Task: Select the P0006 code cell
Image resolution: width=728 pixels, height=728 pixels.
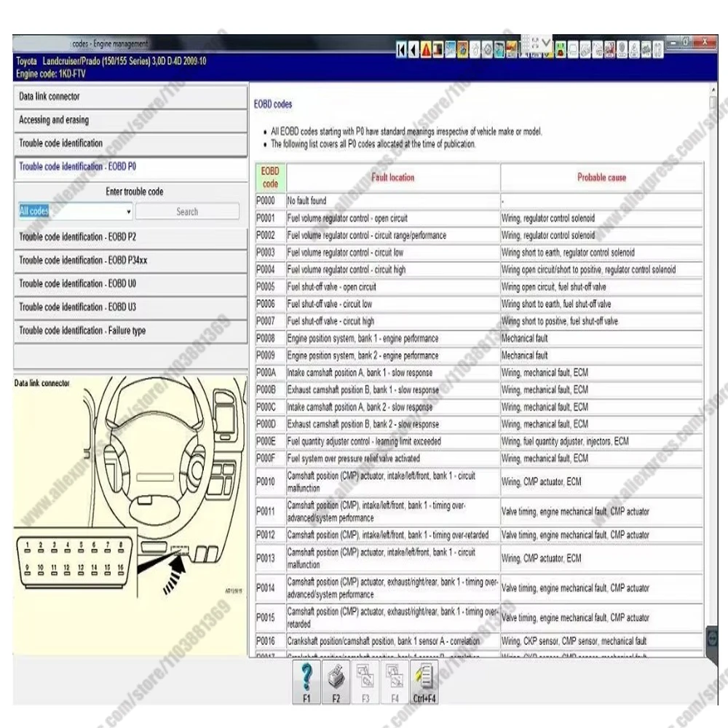Action: [270, 304]
